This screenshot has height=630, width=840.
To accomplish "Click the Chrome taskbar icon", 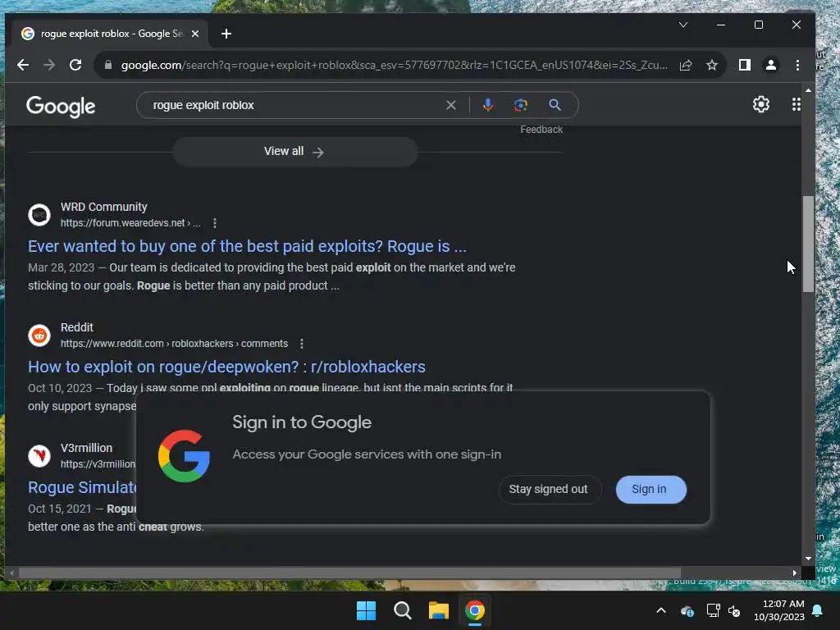I will click(475, 610).
